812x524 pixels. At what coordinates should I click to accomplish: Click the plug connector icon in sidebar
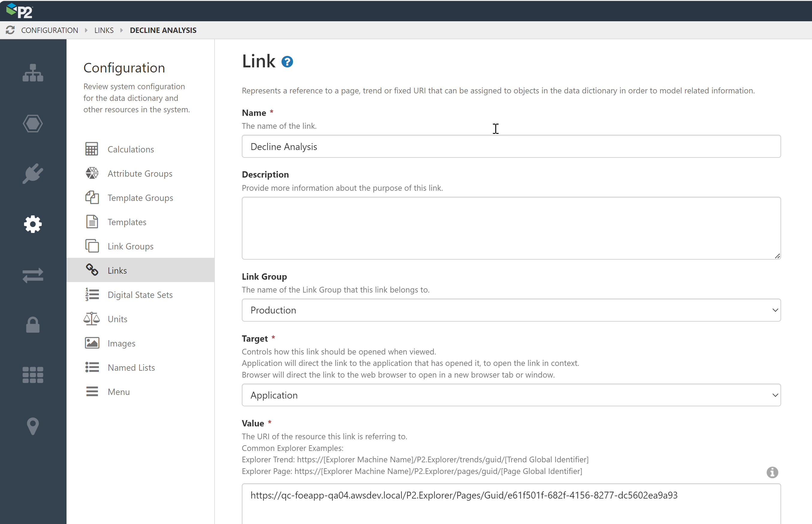pos(33,174)
